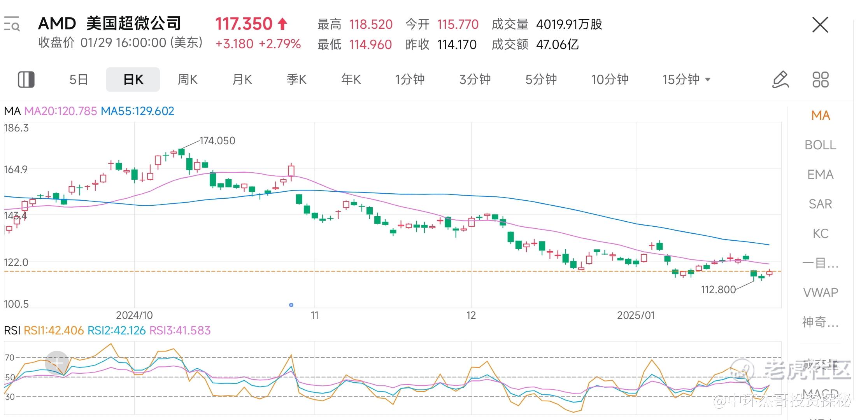The width and height of the screenshot is (868, 420).
Task: Switch to the 年K yearly tab
Action: tap(351, 79)
